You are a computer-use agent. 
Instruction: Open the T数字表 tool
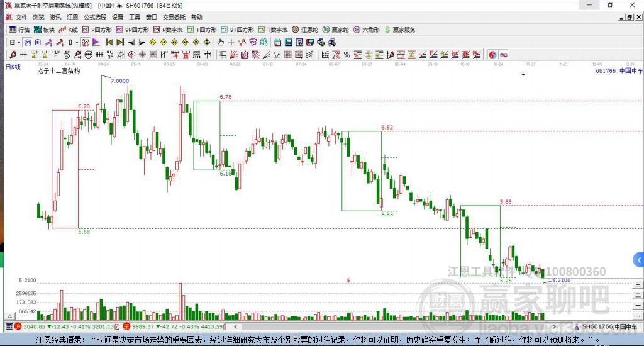click(x=273, y=30)
